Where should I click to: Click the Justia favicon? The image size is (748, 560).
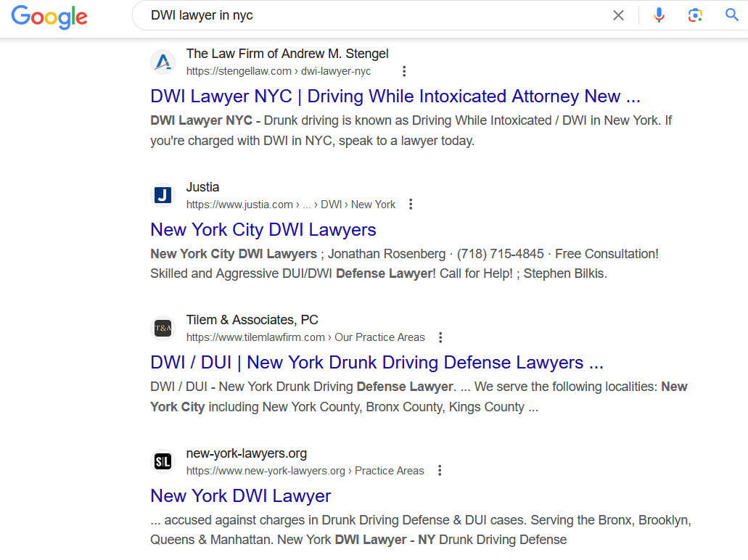pos(163,195)
